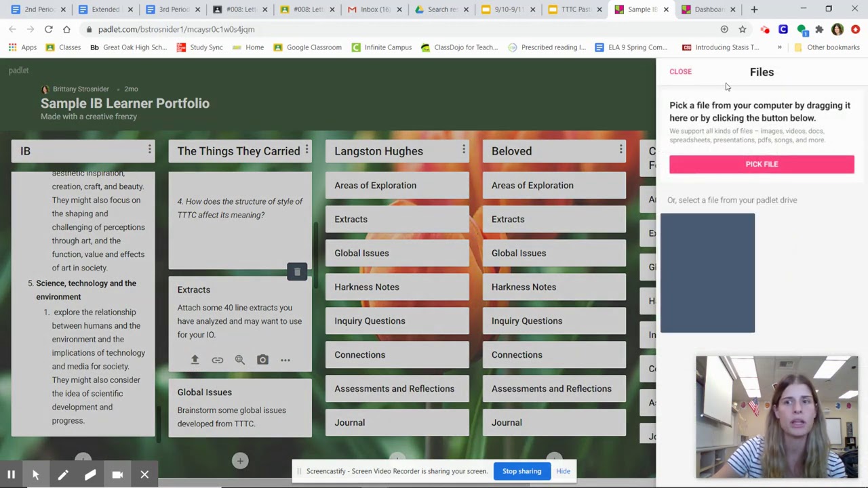Click the camera icon under Extracts post

coord(262,360)
